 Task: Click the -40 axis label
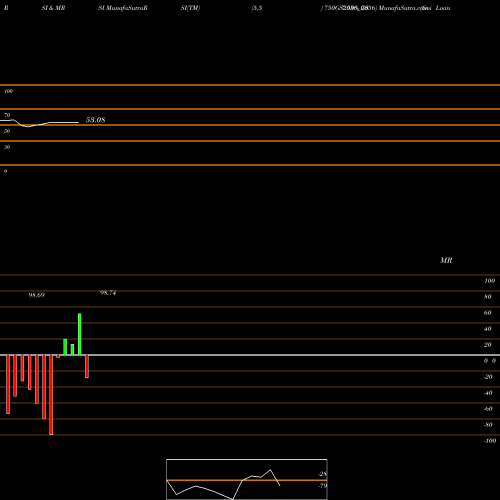coord(488,393)
